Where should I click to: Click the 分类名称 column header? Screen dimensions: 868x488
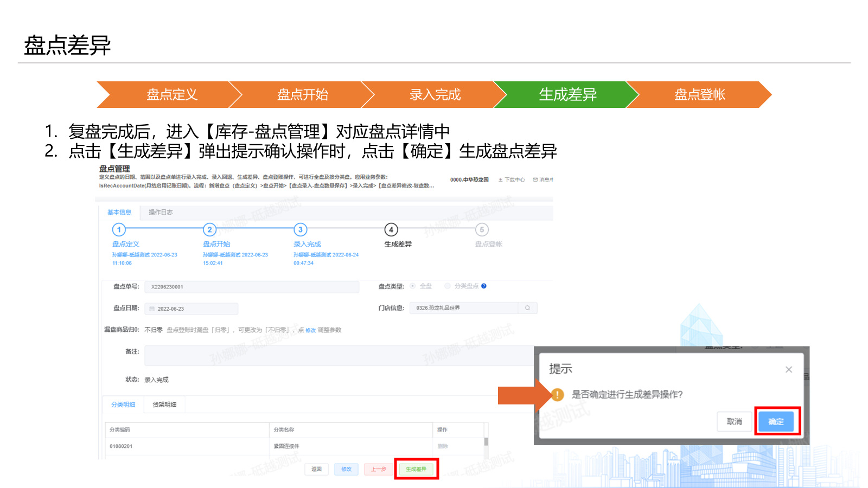pos(351,430)
